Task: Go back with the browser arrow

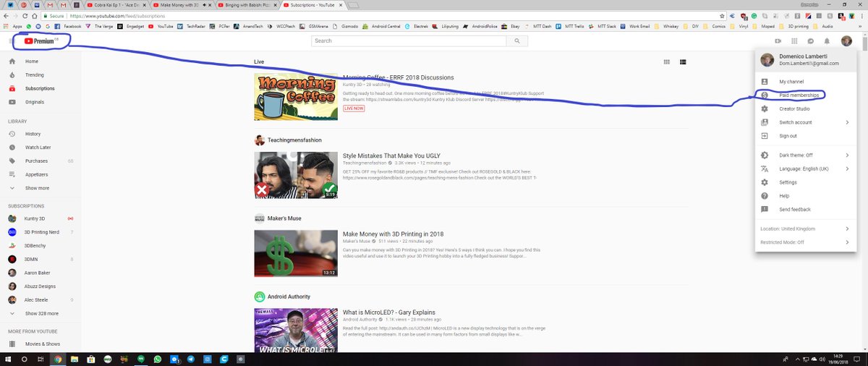Action: (7, 16)
